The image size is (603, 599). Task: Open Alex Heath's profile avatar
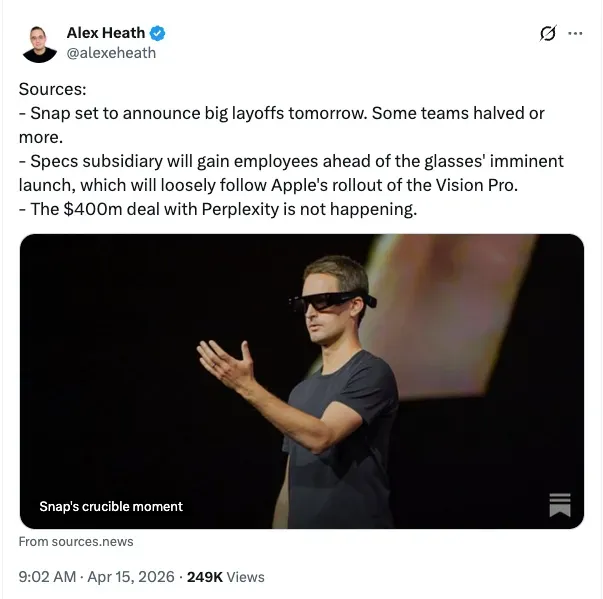coord(40,44)
